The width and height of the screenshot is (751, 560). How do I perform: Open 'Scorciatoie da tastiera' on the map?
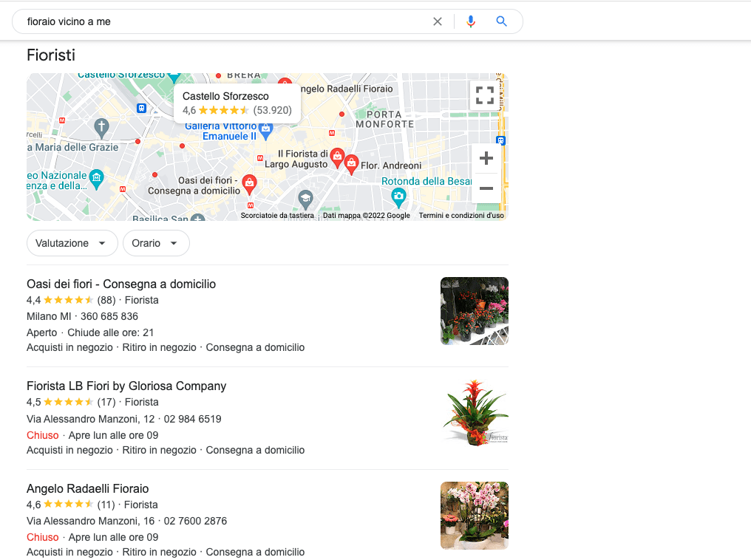coord(277,216)
